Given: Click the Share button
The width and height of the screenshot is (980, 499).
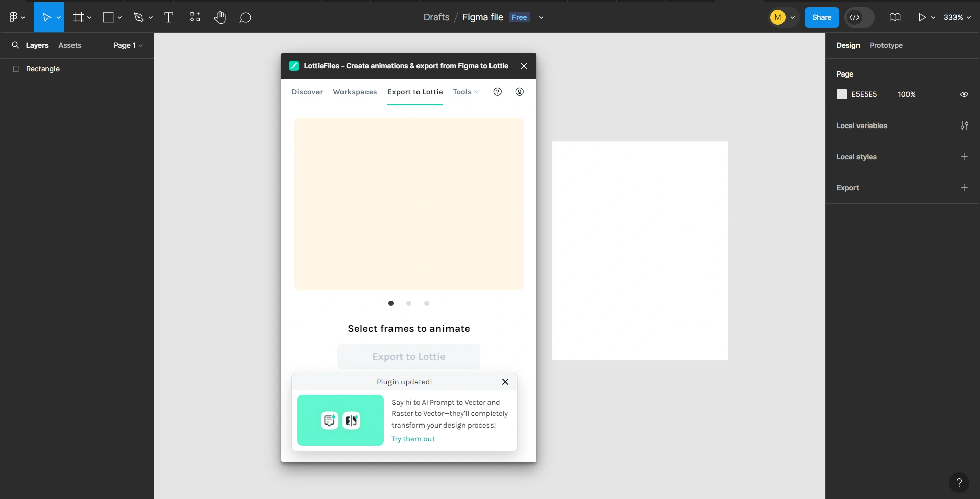Looking at the screenshot, I should point(822,17).
